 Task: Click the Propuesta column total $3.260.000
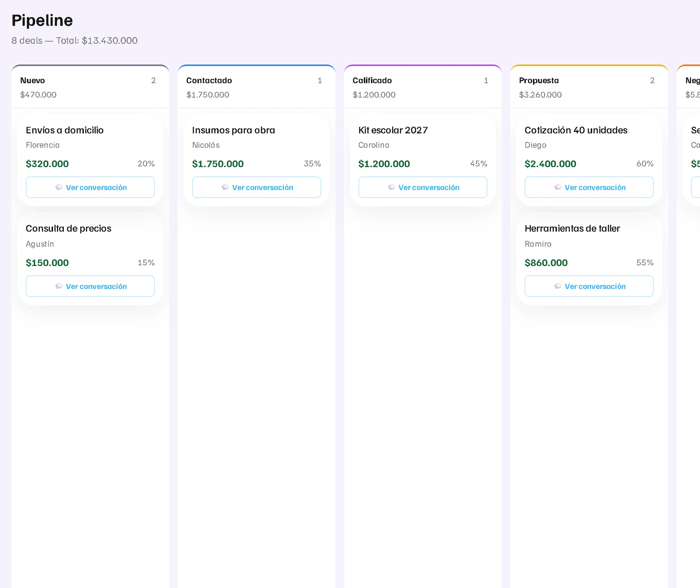click(x=540, y=95)
